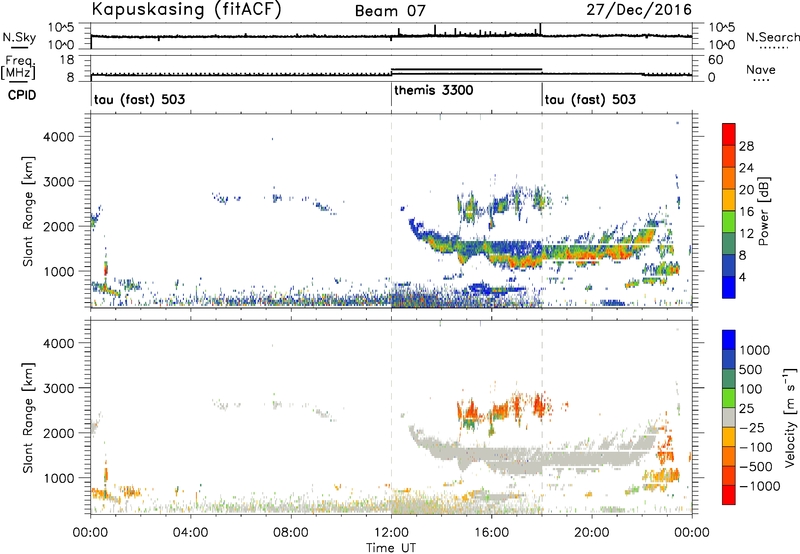Click the "12:00" time tick label
The height and width of the screenshot is (554, 800).
pos(391,533)
